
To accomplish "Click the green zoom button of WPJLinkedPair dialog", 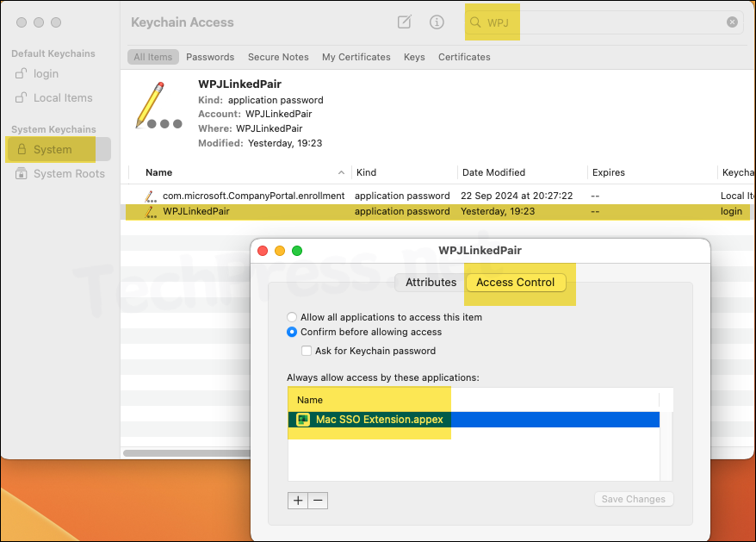I will pyautogui.click(x=297, y=251).
